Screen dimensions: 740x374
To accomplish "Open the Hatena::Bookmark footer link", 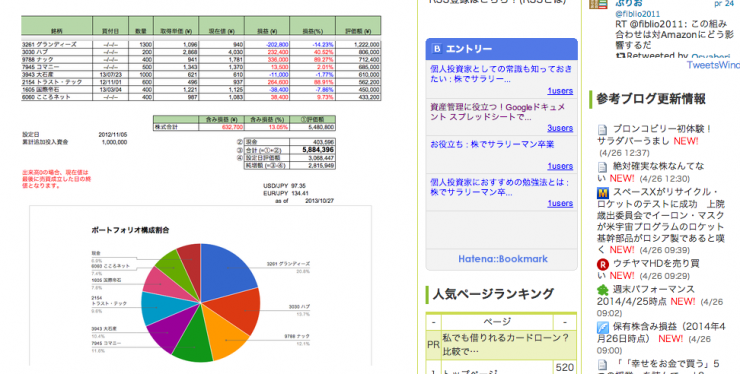I will (x=503, y=259).
